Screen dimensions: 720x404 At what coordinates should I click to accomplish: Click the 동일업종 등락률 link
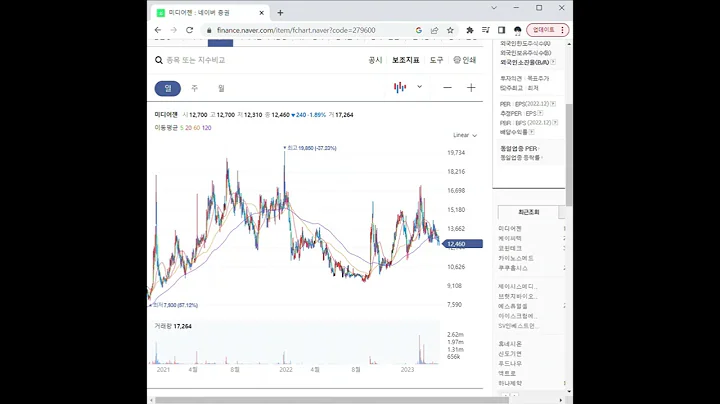pos(520,157)
